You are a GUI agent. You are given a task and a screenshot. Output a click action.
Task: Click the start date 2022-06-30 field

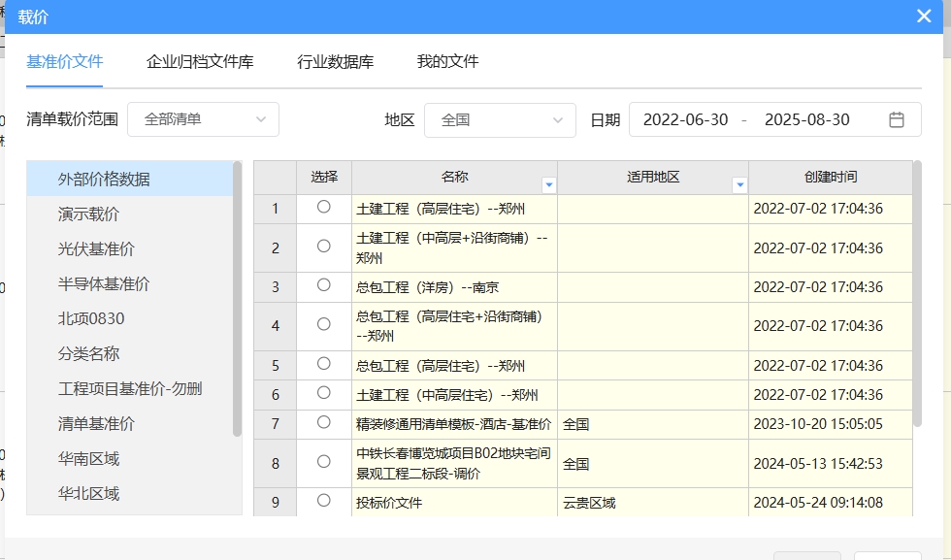point(685,120)
